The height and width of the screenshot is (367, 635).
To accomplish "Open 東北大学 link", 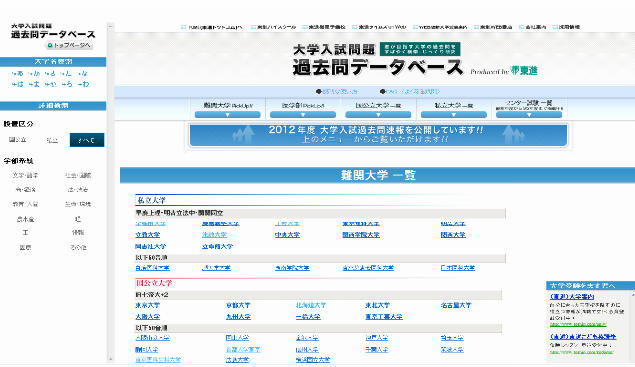I will [377, 305].
